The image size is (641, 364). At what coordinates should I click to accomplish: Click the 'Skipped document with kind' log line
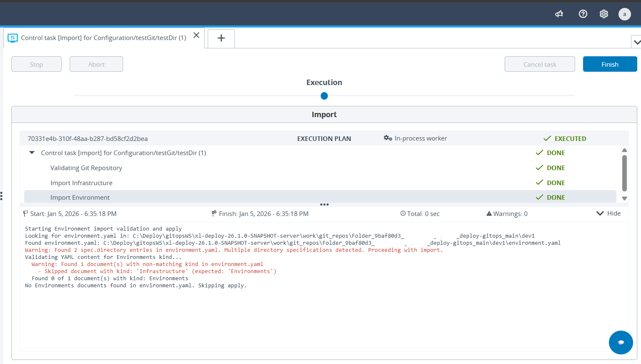(157, 271)
